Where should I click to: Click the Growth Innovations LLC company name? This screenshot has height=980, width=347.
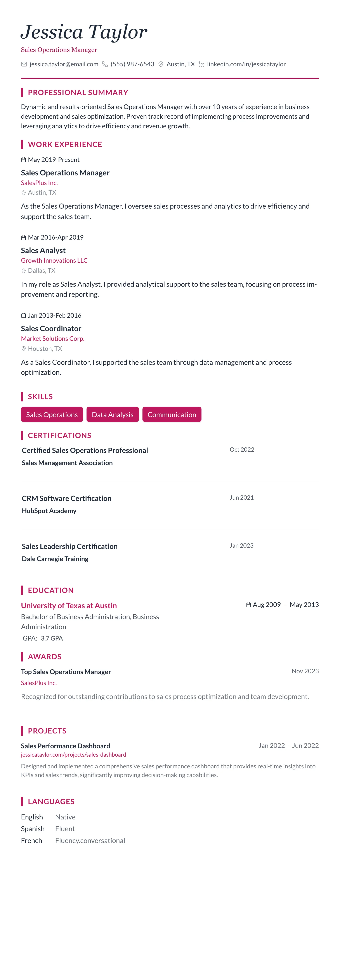[x=54, y=260]
